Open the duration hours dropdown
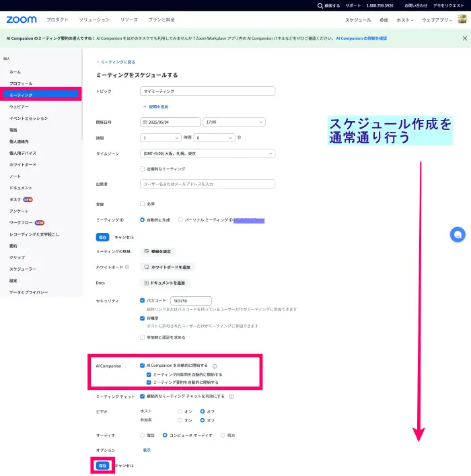Viewport: 471px width, 476px height. coord(161,138)
